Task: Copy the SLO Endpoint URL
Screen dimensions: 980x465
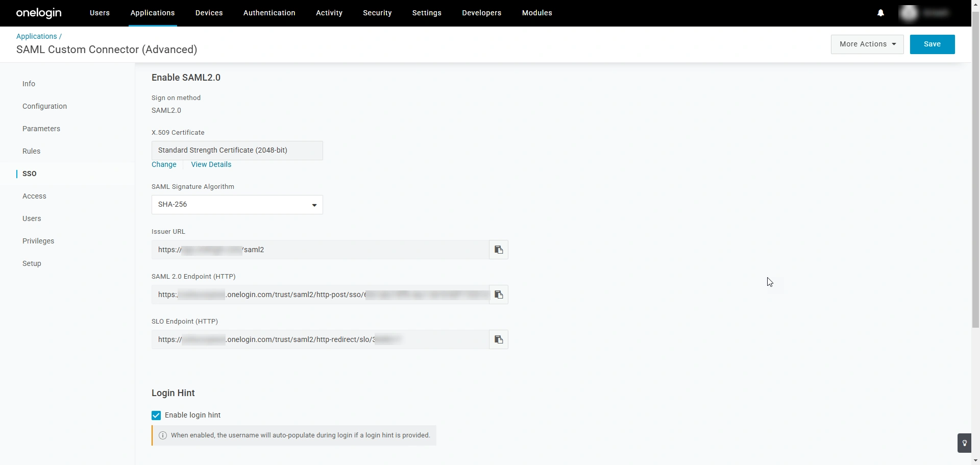Action: pos(499,339)
